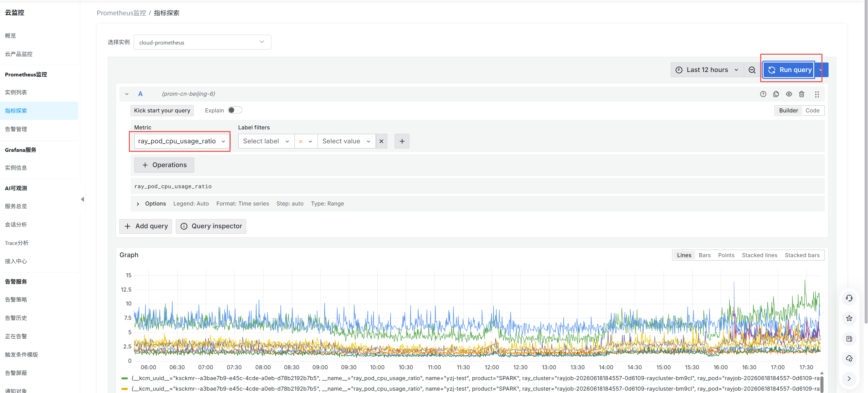Click the Add query button
The width and height of the screenshot is (868, 393).
point(146,226)
